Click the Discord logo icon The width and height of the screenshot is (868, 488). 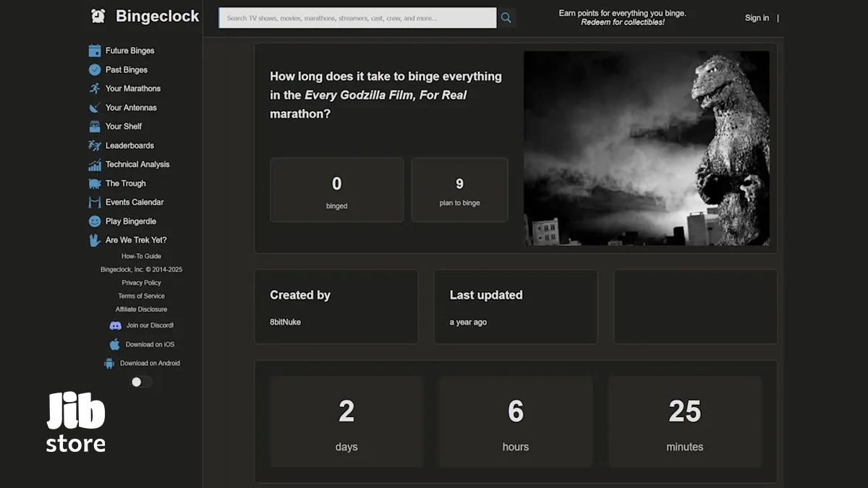pyautogui.click(x=115, y=326)
